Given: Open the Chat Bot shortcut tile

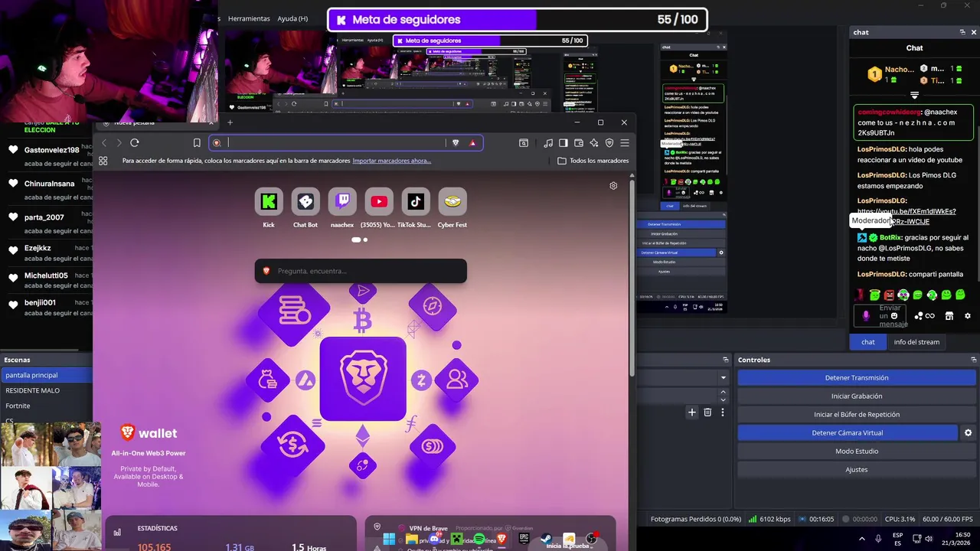Looking at the screenshot, I should pyautogui.click(x=305, y=201).
